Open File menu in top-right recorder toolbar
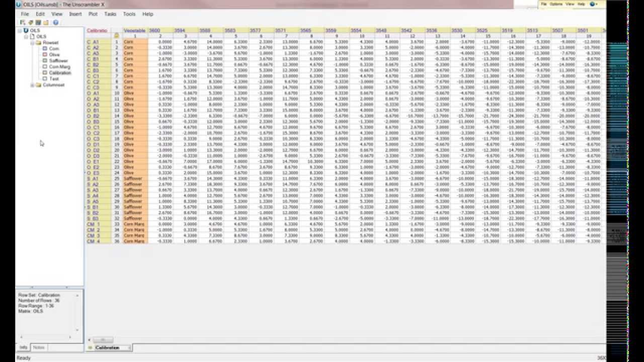 [x=543, y=4]
